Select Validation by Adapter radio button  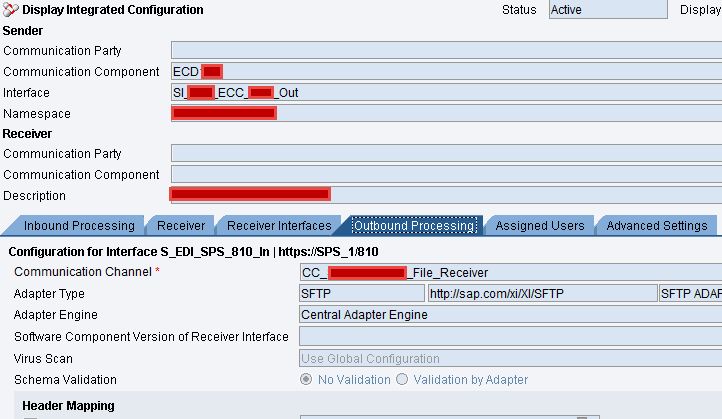click(x=402, y=379)
